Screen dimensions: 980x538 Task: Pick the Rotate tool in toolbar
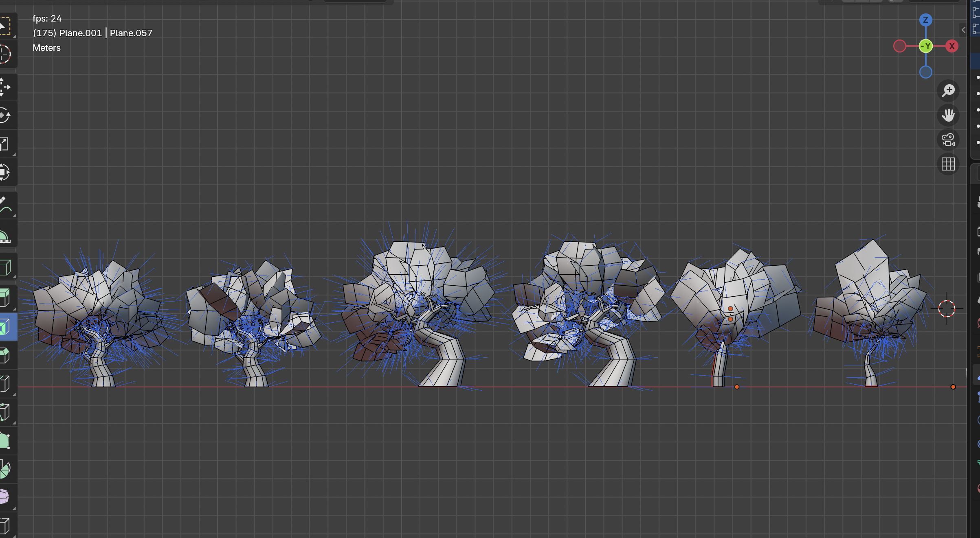coord(5,115)
